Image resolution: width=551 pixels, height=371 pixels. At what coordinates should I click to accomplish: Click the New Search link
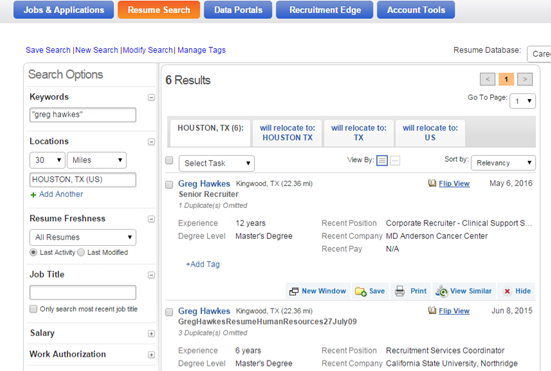tap(97, 50)
